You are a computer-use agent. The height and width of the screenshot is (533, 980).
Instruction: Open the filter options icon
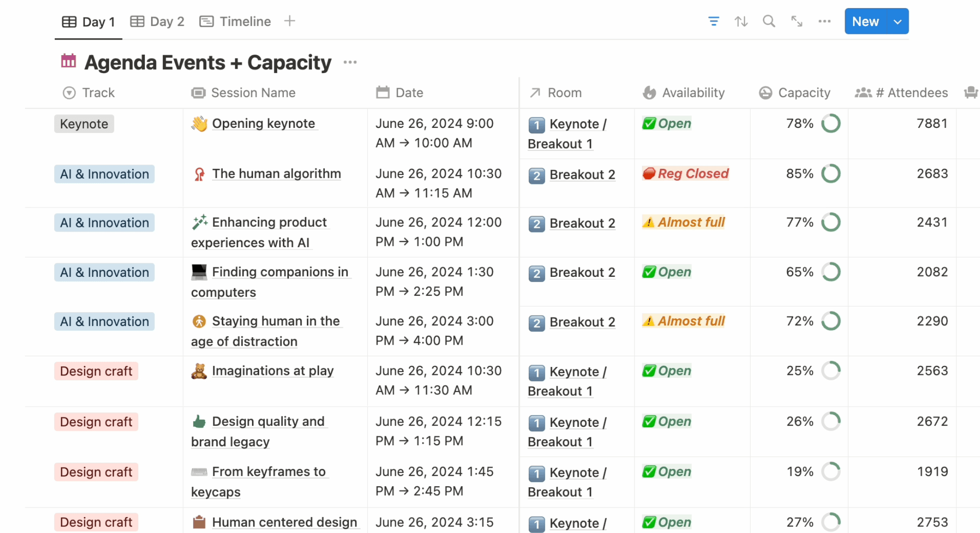(x=713, y=21)
